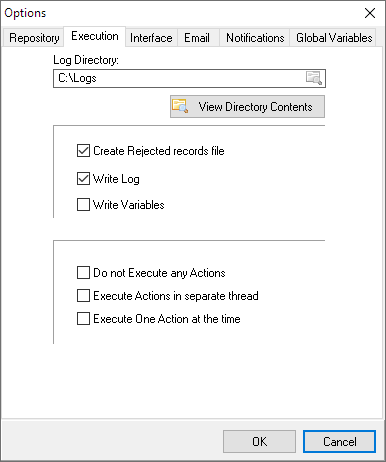Open the Interface tab

pos(151,38)
